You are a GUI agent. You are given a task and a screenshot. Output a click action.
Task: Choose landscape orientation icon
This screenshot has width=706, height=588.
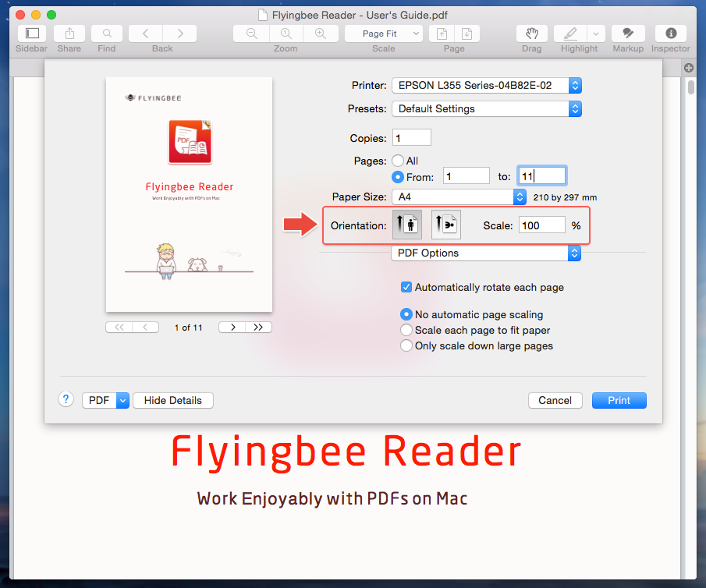click(x=445, y=225)
